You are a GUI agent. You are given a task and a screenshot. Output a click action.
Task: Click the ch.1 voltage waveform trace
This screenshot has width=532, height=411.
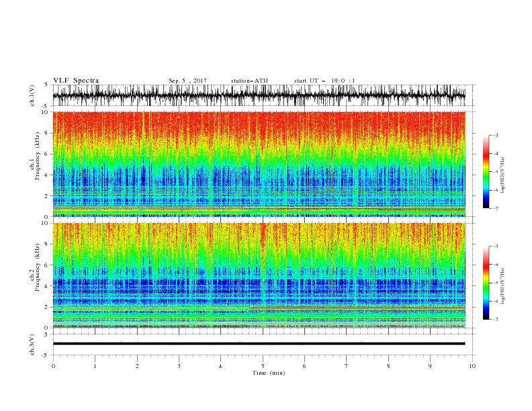pos(259,95)
